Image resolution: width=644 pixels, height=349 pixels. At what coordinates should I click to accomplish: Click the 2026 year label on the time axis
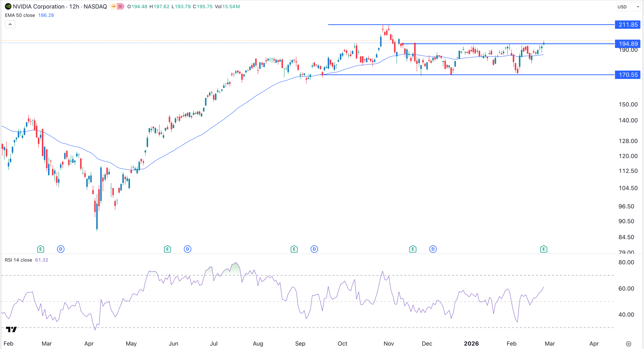pyautogui.click(x=471, y=343)
